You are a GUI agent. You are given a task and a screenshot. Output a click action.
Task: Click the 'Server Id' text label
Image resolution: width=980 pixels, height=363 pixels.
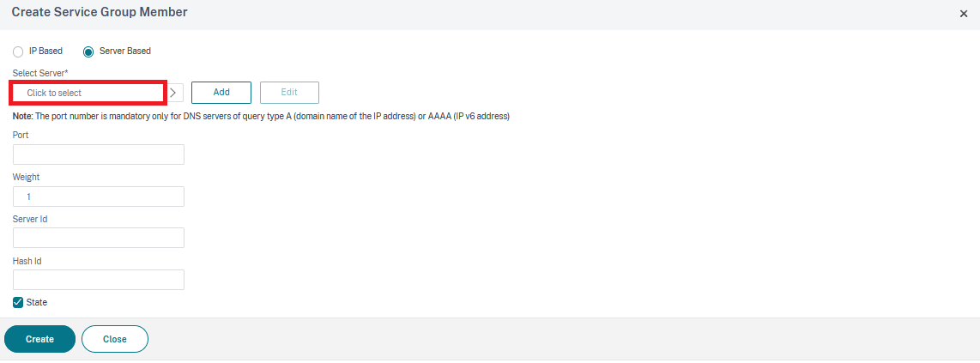click(30, 219)
